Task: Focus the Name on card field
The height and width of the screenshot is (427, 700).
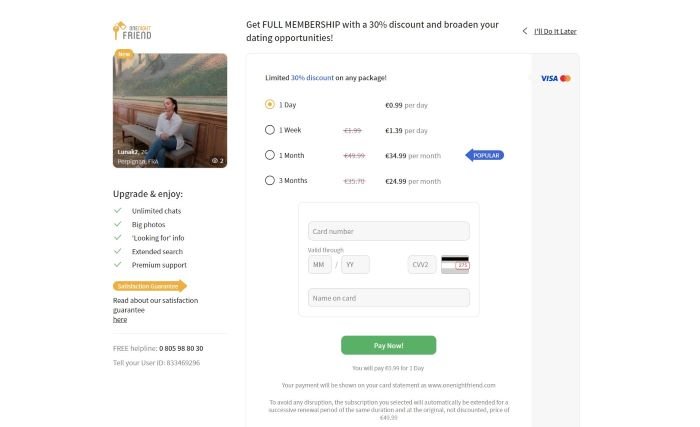Action: click(388, 298)
